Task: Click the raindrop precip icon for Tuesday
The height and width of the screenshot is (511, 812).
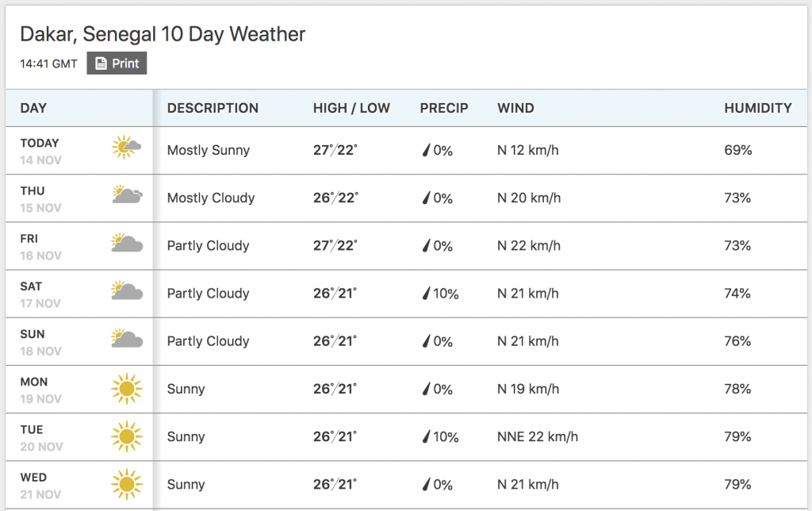Action: coord(426,437)
